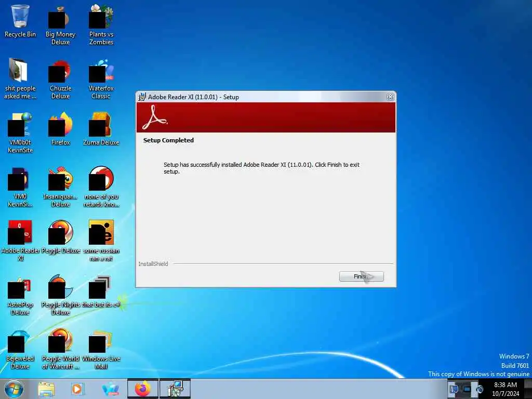Switch to the installer taskbar button
This screenshot has width=532, height=399.
(x=175, y=389)
